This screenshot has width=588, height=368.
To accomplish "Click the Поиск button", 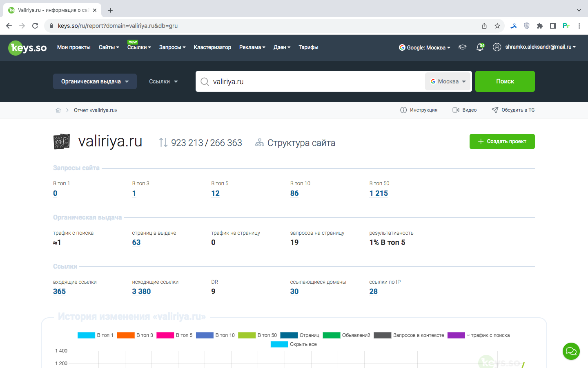I will pos(505,81).
